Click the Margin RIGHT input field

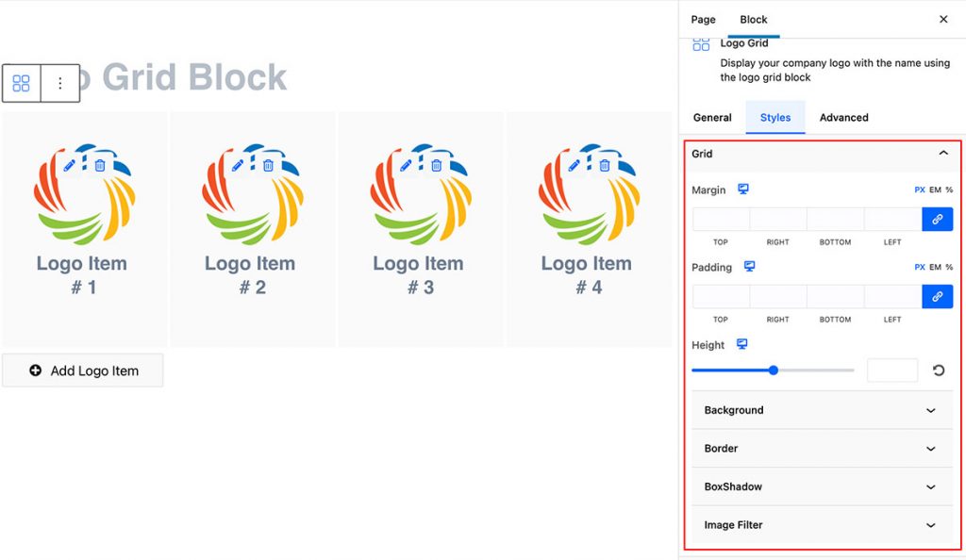pyautogui.click(x=778, y=219)
